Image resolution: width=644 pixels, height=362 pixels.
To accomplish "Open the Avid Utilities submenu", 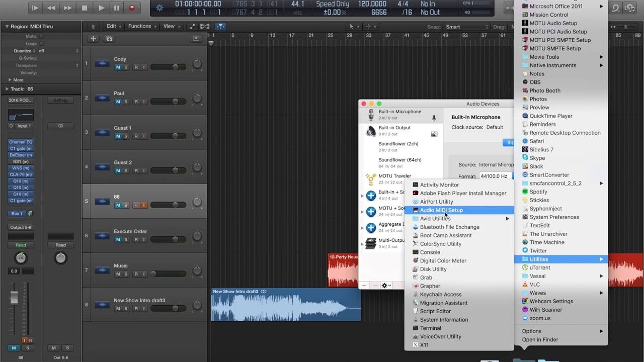I will [459, 219].
